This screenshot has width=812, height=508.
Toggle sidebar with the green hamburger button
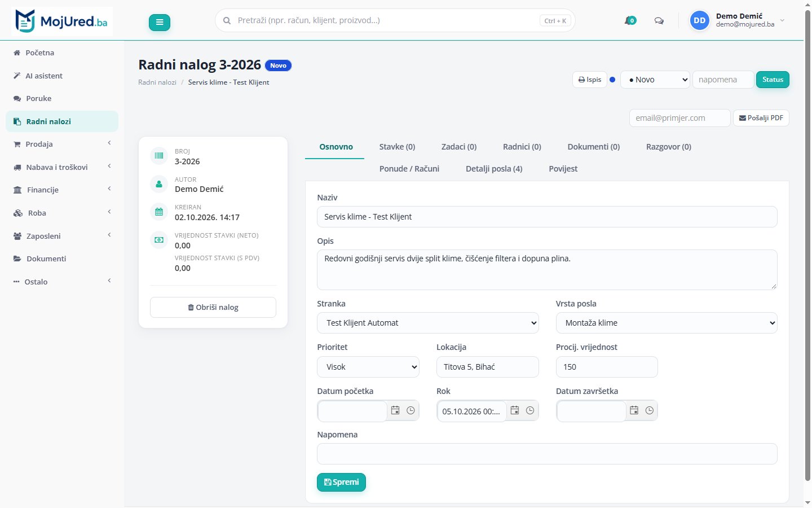160,22
